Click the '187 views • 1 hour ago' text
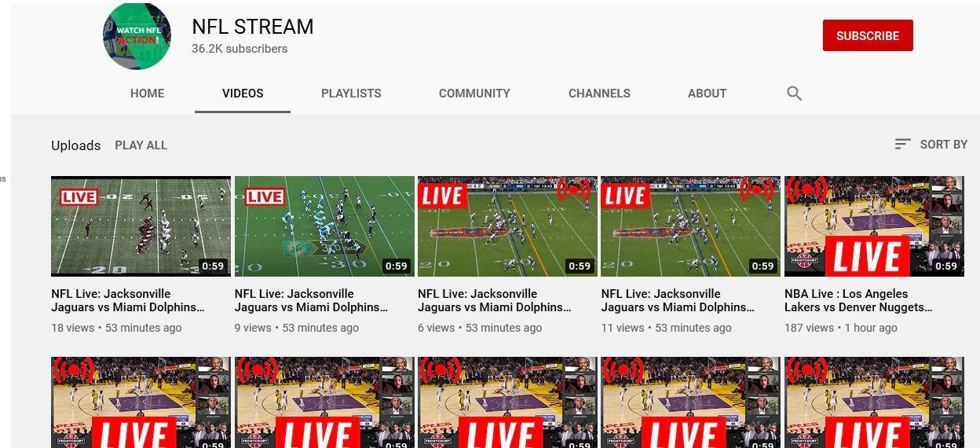980x448 pixels. click(841, 328)
